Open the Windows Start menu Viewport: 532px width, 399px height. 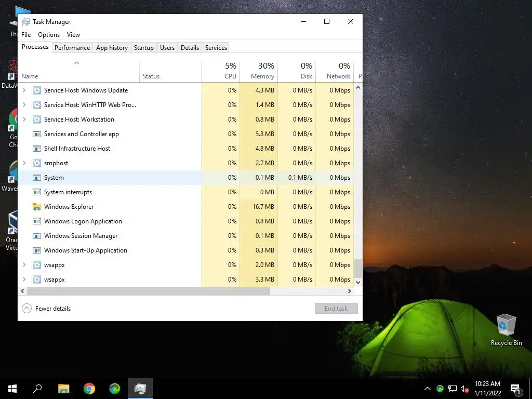[12, 389]
